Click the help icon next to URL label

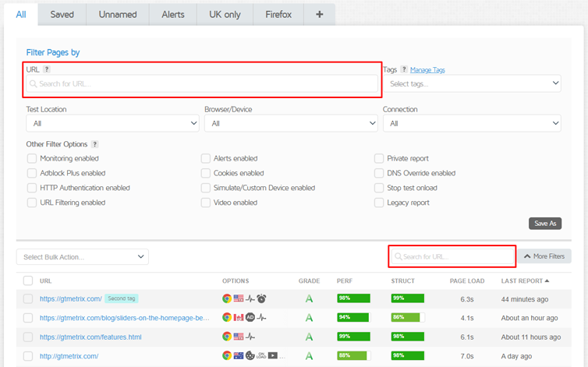[47, 69]
